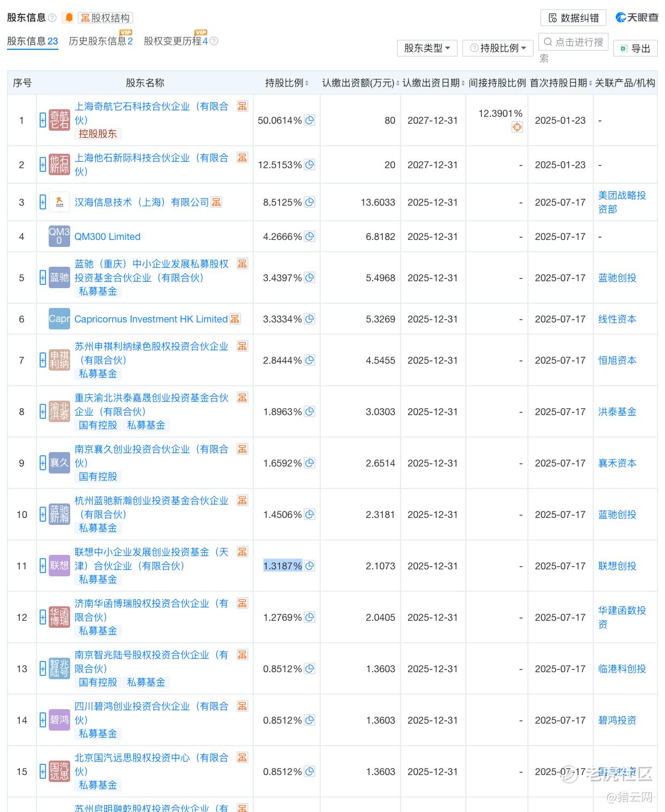The width and height of the screenshot is (665, 812).
Task: Click pie chart icon next to 1.3187%
Action: (x=309, y=566)
